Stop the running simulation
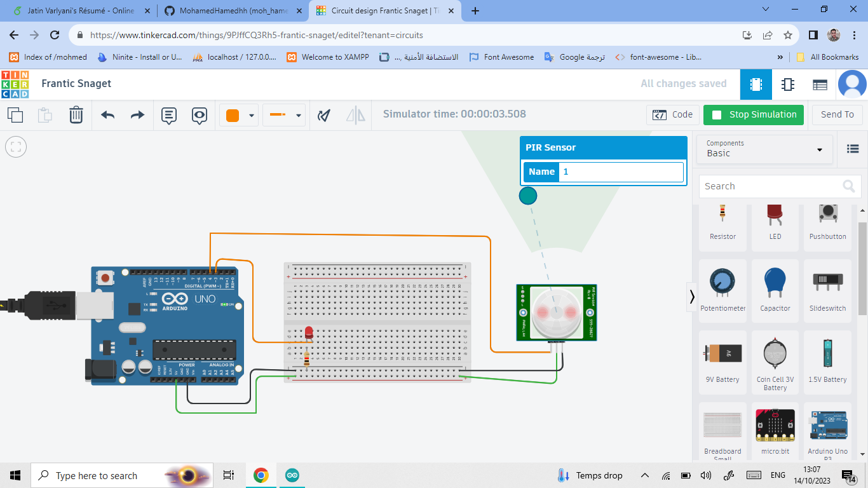The width and height of the screenshot is (868, 488). [753, 115]
